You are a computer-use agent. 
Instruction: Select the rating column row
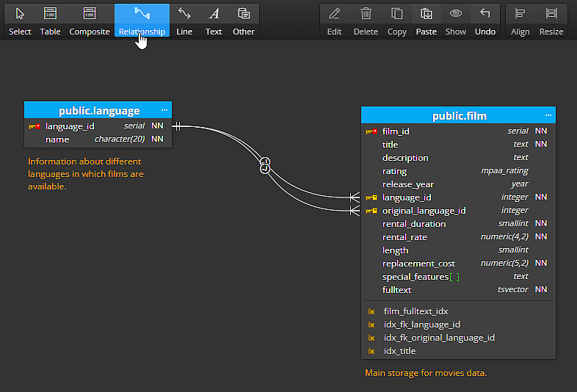pyautogui.click(x=459, y=171)
